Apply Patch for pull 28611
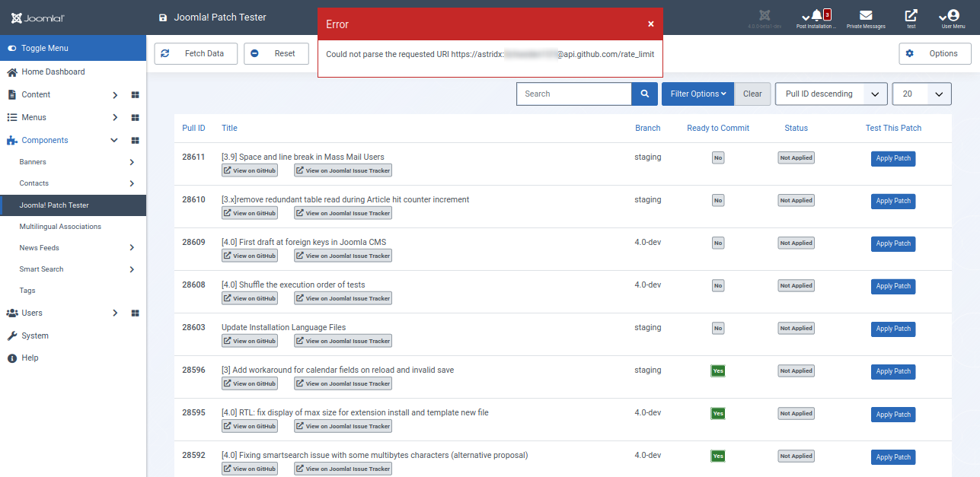The width and height of the screenshot is (980, 477). (x=893, y=159)
